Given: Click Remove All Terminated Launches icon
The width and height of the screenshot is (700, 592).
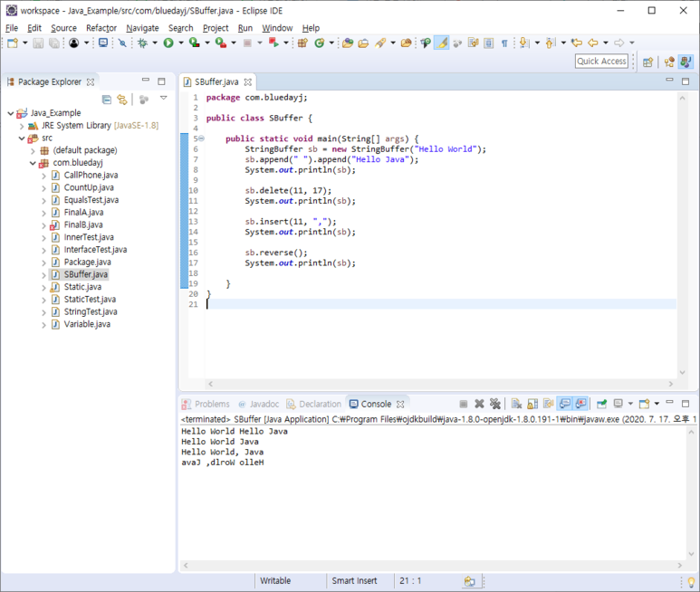Looking at the screenshot, I should [495, 404].
